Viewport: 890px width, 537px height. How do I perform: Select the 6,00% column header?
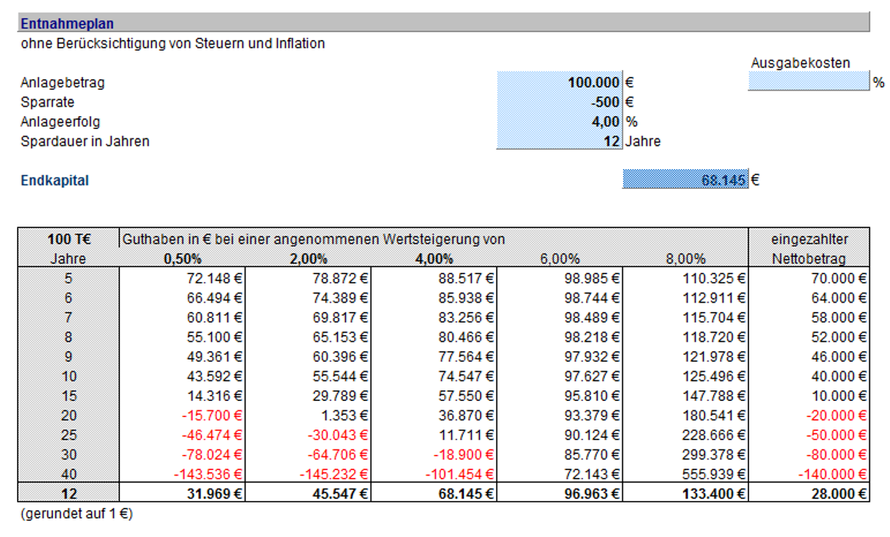pyautogui.click(x=560, y=258)
